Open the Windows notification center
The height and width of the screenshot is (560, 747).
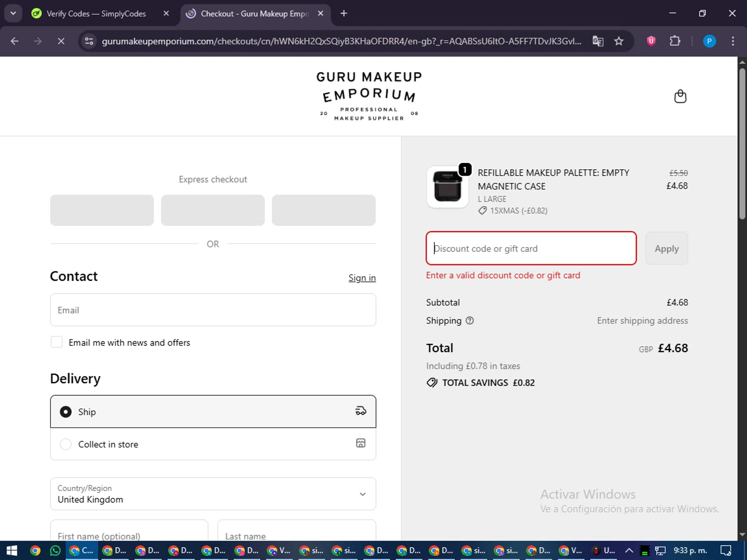click(726, 551)
